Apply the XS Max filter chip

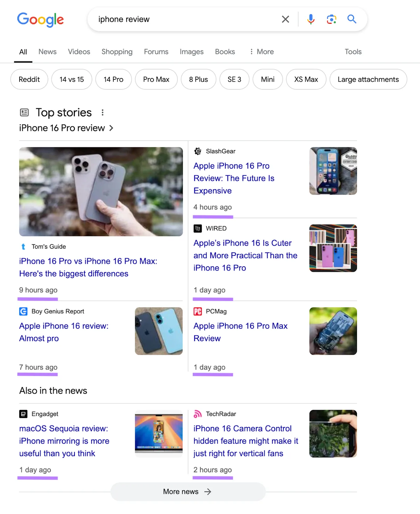[306, 79]
